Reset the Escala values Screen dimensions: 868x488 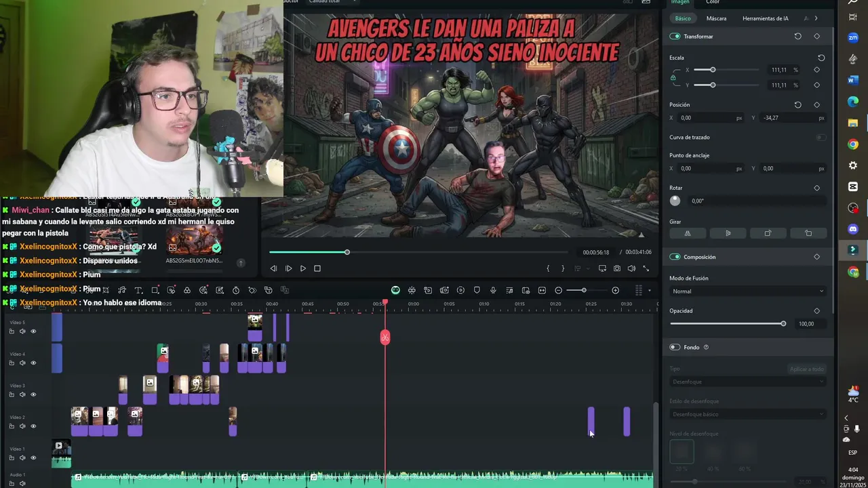coord(821,58)
